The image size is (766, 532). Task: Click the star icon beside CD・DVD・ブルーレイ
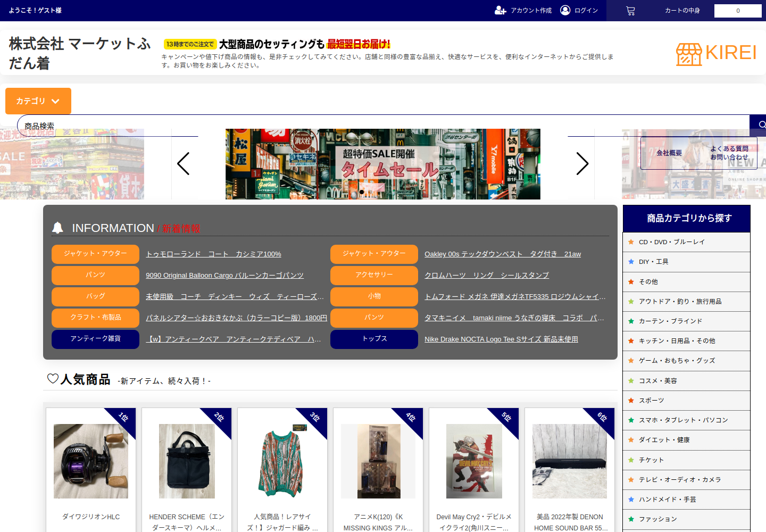(x=631, y=242)
